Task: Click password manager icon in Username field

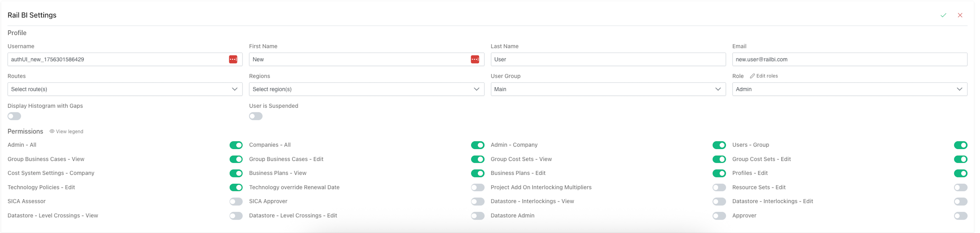Action: click(233, 59)
